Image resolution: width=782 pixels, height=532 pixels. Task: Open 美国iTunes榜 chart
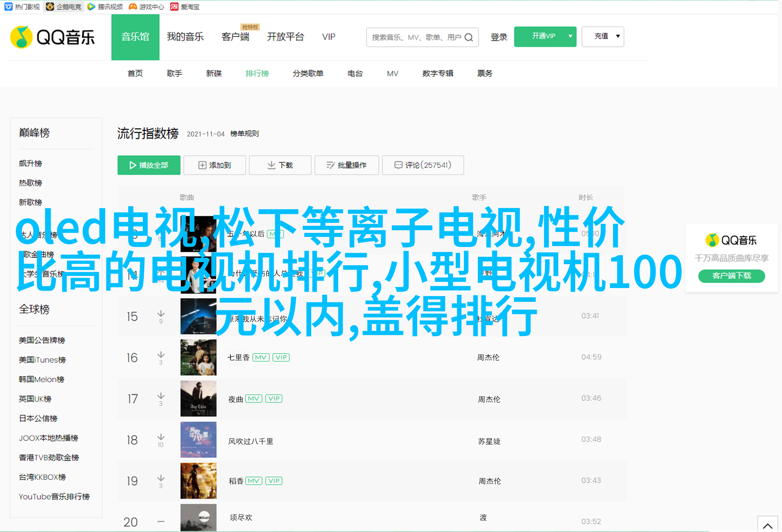click(43, 360)
